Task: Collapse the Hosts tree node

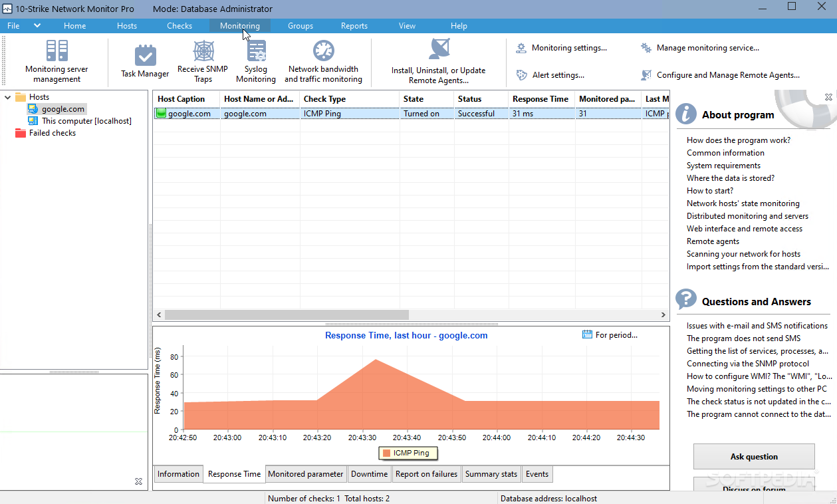Action: click(x=7, y=97)
